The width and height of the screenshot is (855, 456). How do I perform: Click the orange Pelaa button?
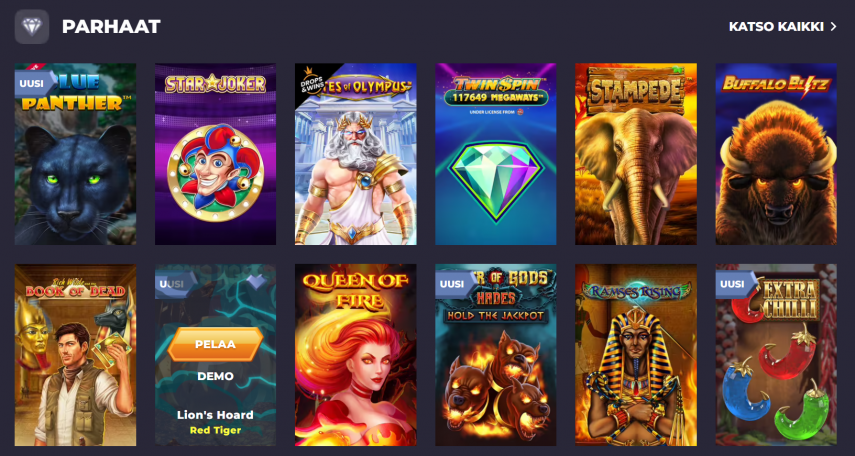[215, 345]
